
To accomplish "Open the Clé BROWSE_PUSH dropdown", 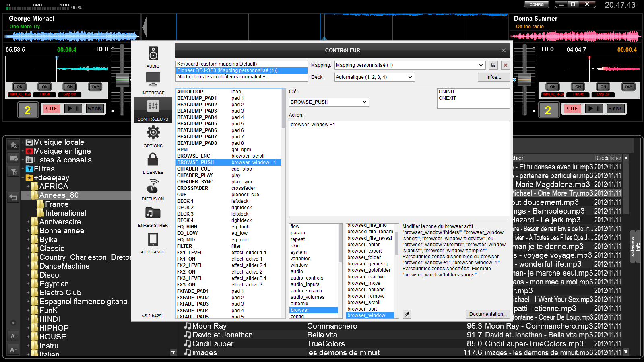I will 329,102.
